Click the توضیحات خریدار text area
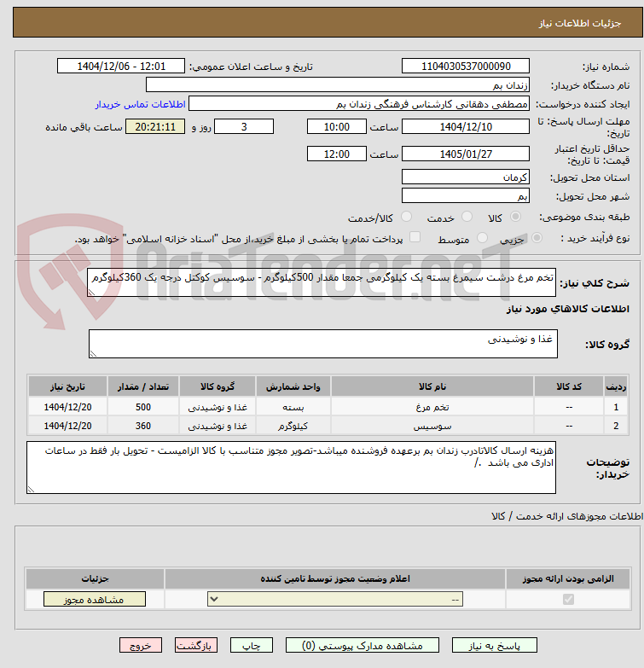This screenshot has height=668, width=644. pyautogui.click(x=292, y=468)
